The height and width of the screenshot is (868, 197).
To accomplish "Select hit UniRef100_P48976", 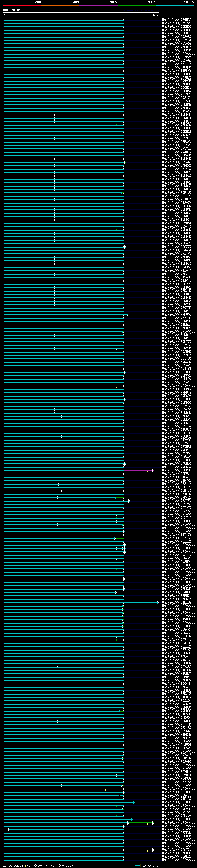I will coord(177,203).
